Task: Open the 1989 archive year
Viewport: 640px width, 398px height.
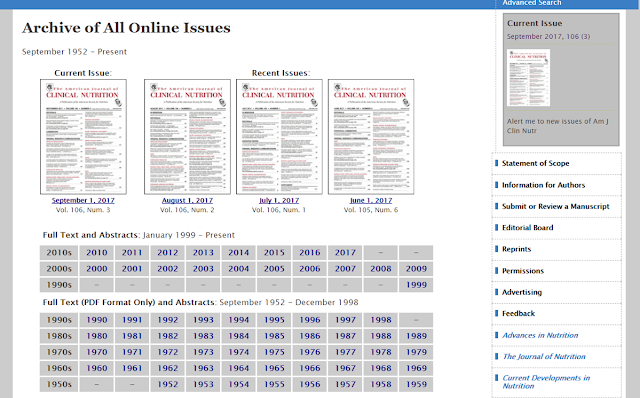Action: [416, 336]
